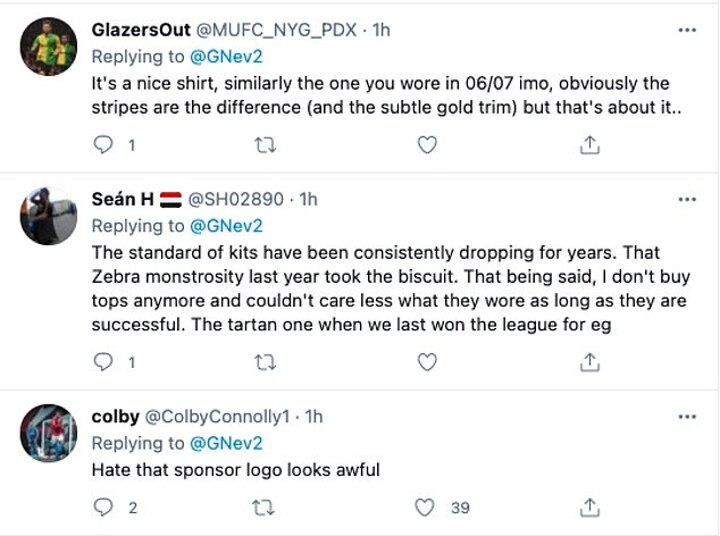The height and width of the screenshot is (536, 720).
Task: Like GlazersOut's tweet
Action: coord(427,146)
